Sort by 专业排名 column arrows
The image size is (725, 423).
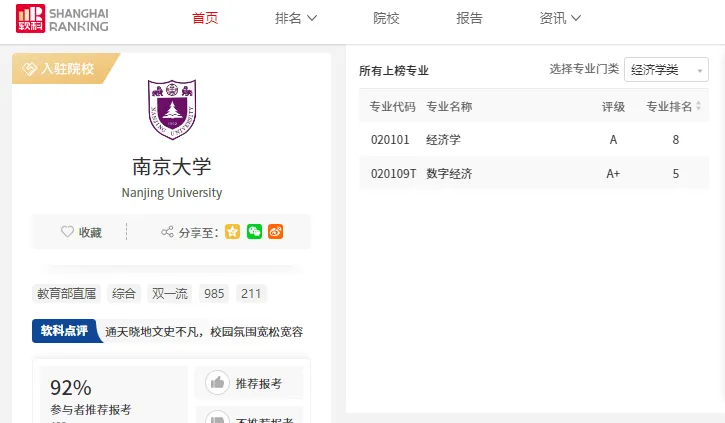coord(698,106)
